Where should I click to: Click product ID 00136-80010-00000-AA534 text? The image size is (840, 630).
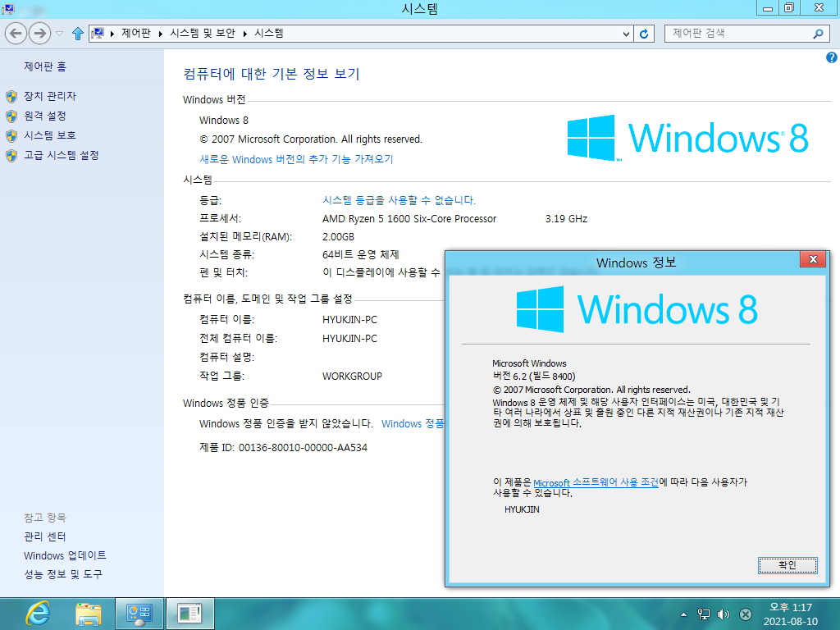(303, 447)
